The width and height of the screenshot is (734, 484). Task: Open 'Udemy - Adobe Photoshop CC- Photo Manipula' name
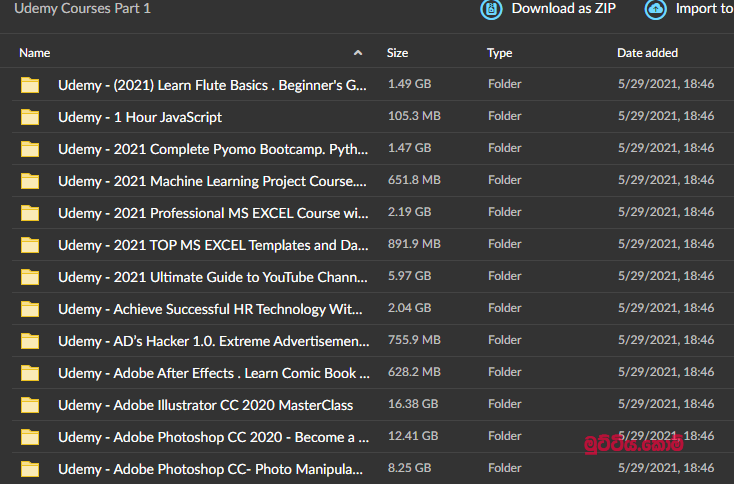point(210,469)
